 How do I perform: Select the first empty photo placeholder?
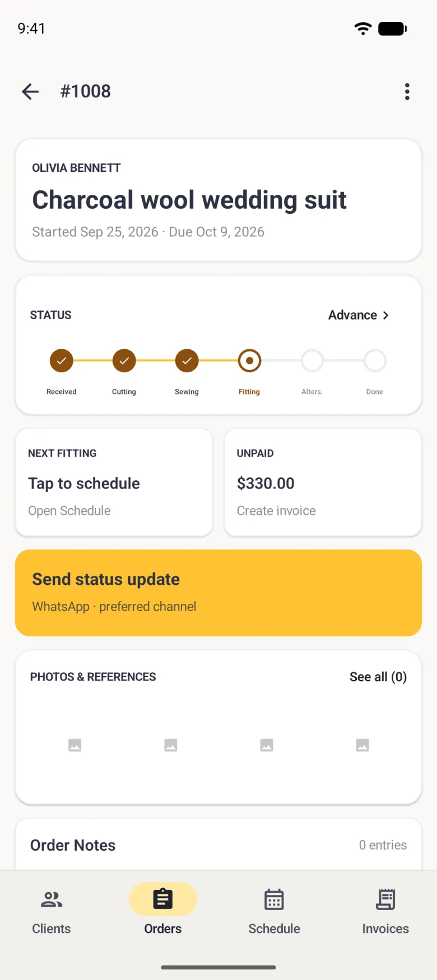pos(75,745)
